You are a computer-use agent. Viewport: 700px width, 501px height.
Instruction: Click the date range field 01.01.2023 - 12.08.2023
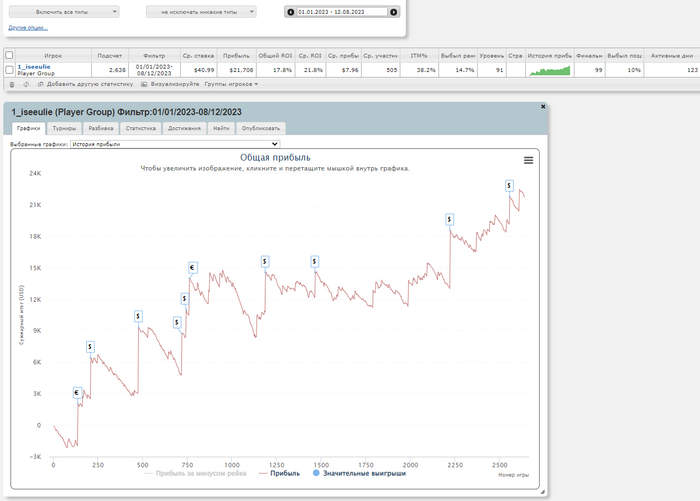pos(342,12)
